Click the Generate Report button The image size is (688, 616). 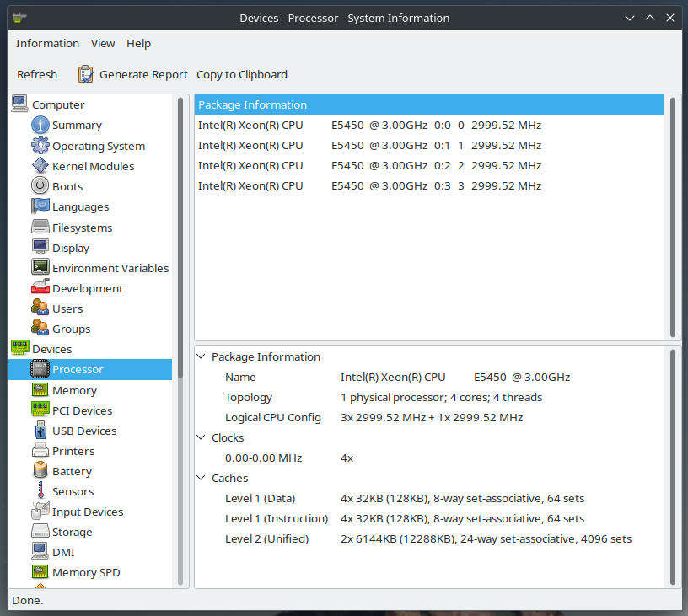(142, 74)
